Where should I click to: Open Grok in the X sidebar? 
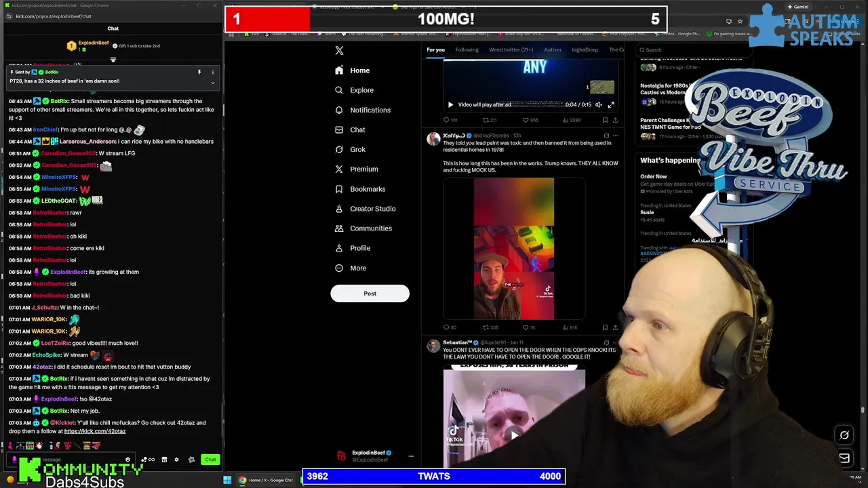pyautogui.click(x=350, y=149)
